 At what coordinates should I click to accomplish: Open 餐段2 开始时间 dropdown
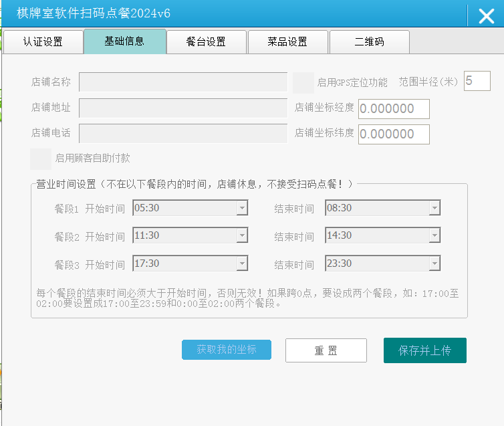(x=242, y=236)
